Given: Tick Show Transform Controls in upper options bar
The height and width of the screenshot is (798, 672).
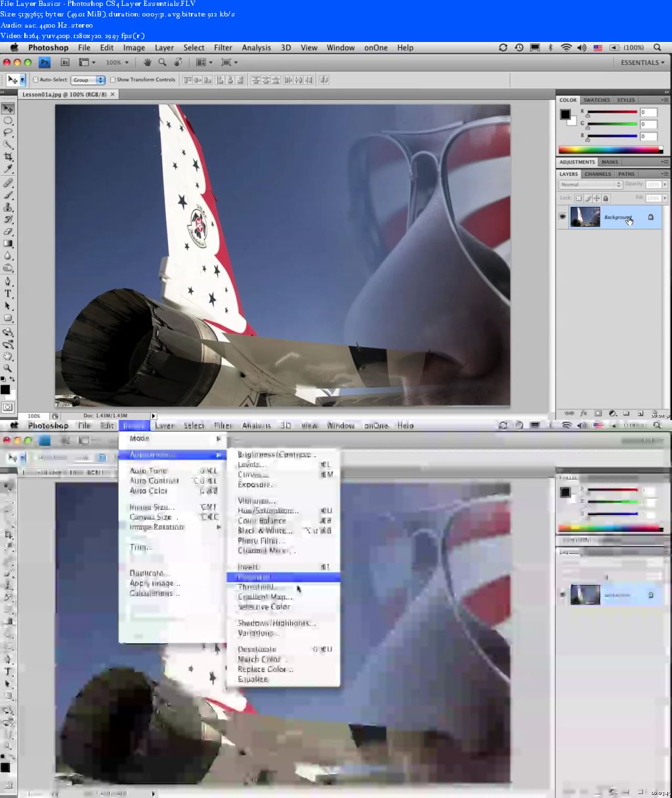Looking at the screenshot, I should [x=113, y=80].
